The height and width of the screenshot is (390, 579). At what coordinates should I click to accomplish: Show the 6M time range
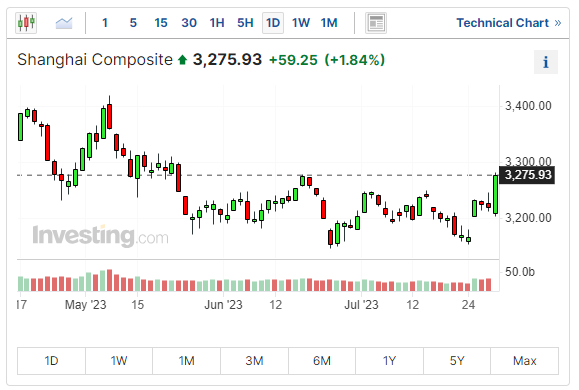322,360
